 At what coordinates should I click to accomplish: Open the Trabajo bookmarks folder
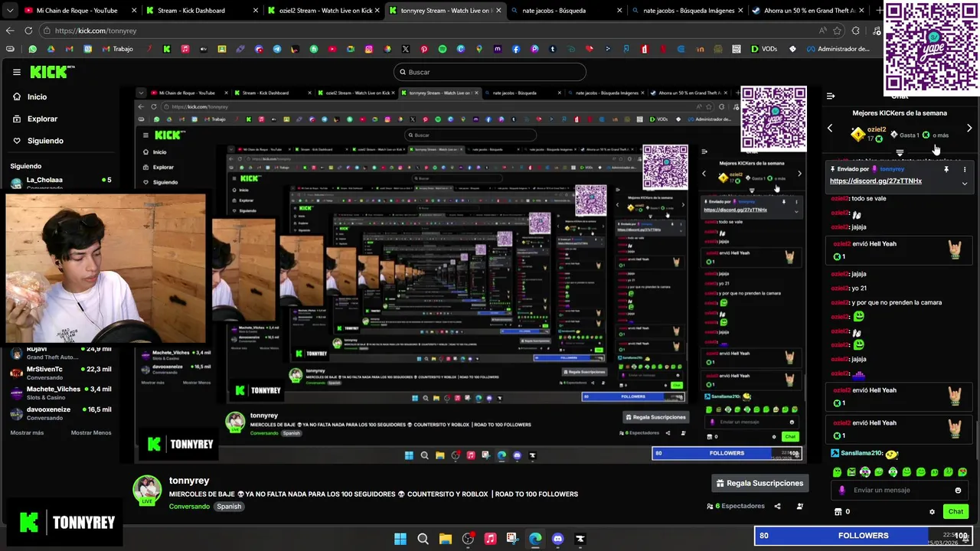point(116,49)
